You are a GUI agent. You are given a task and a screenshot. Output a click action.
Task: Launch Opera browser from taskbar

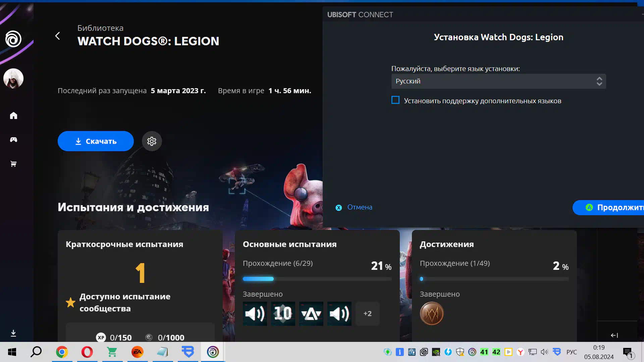pyautogui.click(x=87, y=352)
